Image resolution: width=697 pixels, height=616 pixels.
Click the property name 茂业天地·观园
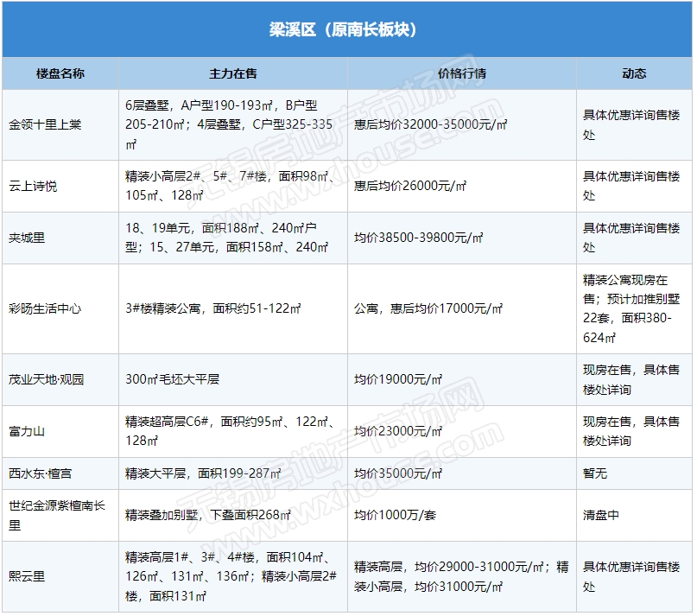point(47,379)
